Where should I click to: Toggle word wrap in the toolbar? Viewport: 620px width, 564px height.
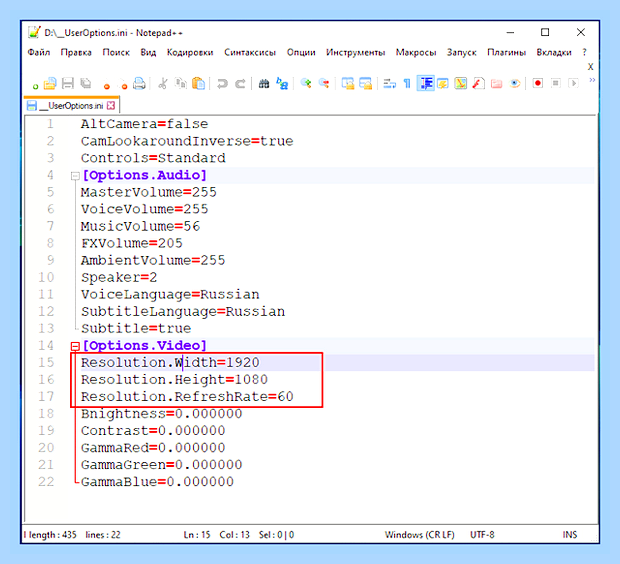[389, 83]
